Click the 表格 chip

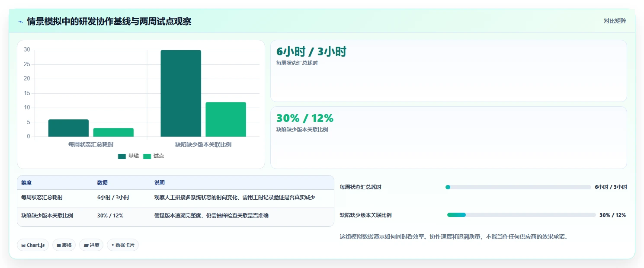[64, 245]
